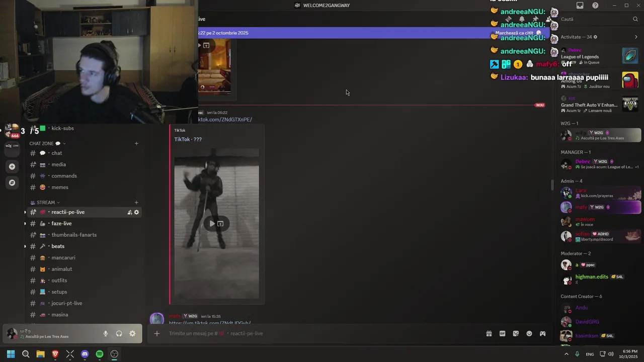The height and width of the screenshot is (362, 644).
Task: Open the help question mark icon
Action: click(x=595, y=6)
